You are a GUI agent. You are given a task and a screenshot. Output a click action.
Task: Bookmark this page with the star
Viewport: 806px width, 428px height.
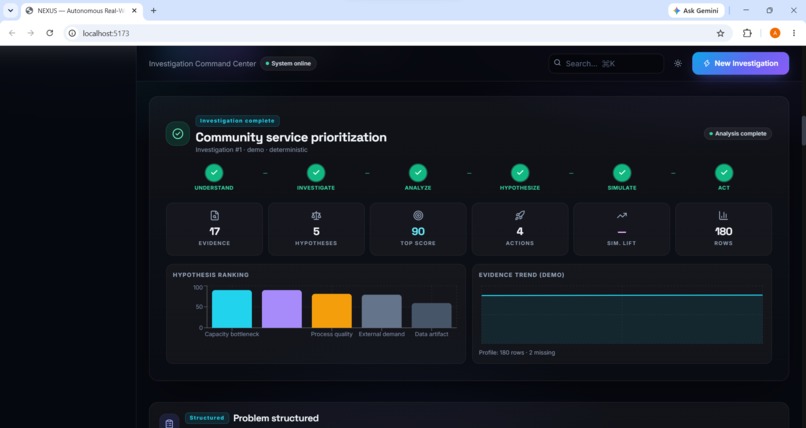[x=720, y=33]
